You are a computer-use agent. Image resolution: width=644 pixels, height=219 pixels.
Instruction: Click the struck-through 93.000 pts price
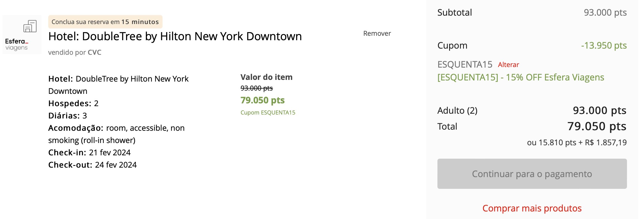256,88
